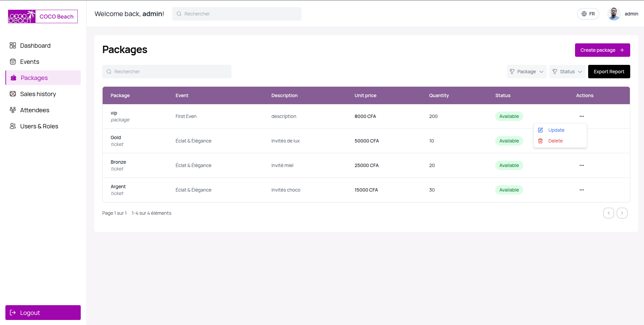Select the Dashboard sidebar icon
Image resolution: width=644 pixels, height=325 pixels.
pos(13,45)
